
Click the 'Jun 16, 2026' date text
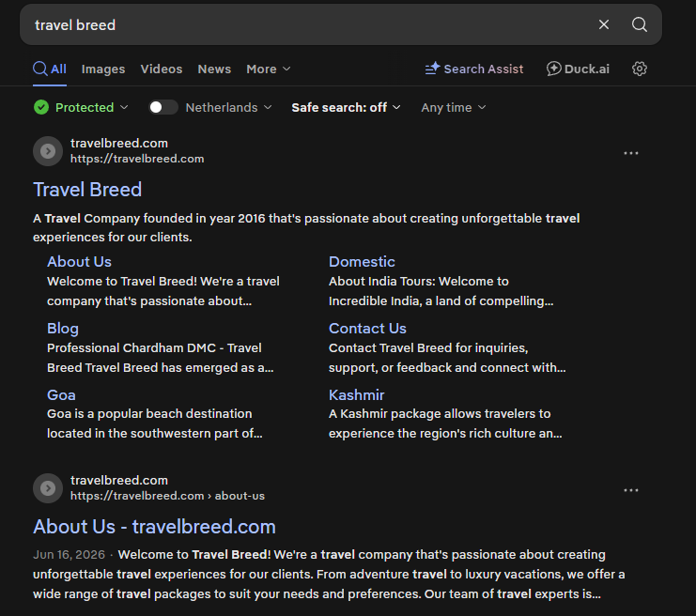[69, 555]
